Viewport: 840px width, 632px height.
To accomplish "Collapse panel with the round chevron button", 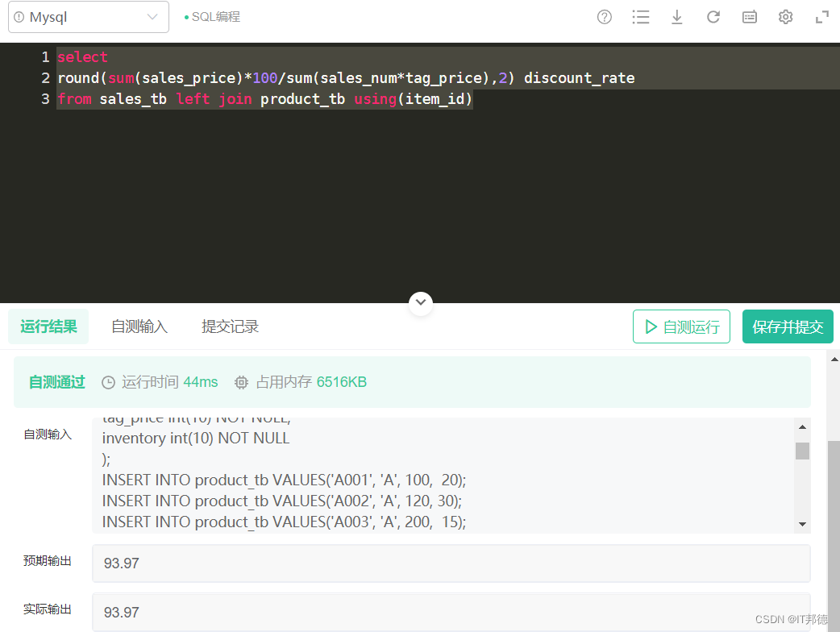I will click(421, 303).
